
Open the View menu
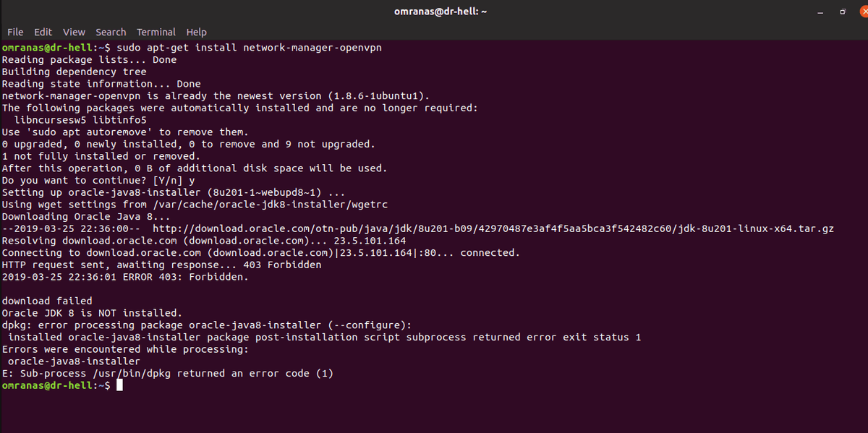[74, 32]
